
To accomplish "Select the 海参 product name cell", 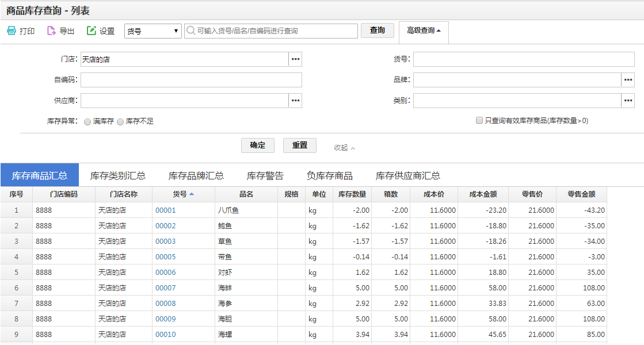I will tap(246, 304).
